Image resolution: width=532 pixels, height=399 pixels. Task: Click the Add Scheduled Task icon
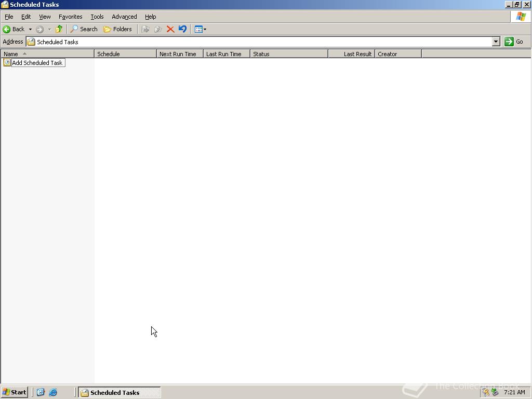coord(7,62)
